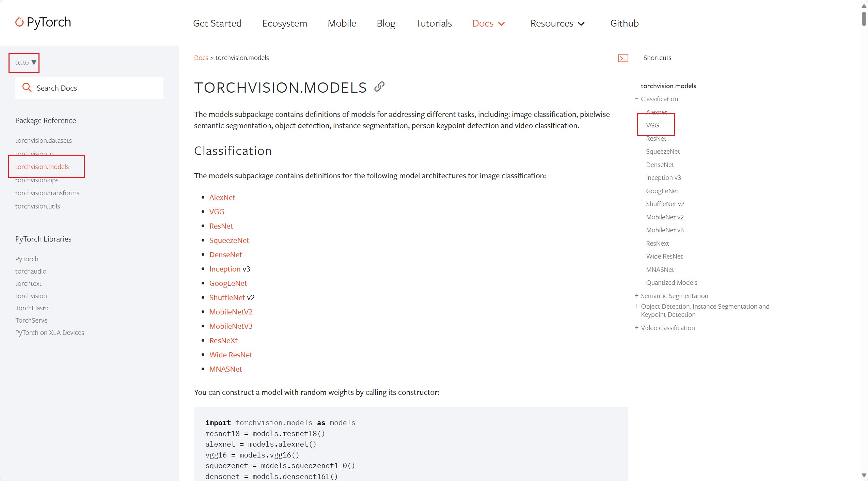The width and height of the screenshot is (868, 481).
Task: Click the heading permalink chain icon
Action: point(379,87)
